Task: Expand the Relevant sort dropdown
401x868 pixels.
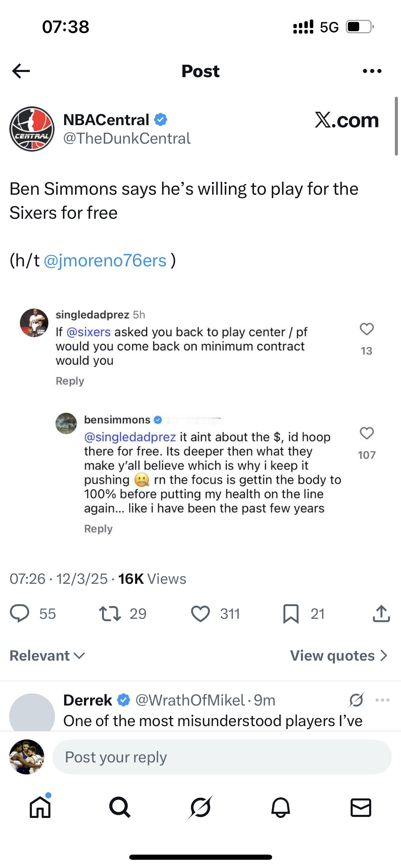Action: 47,655
